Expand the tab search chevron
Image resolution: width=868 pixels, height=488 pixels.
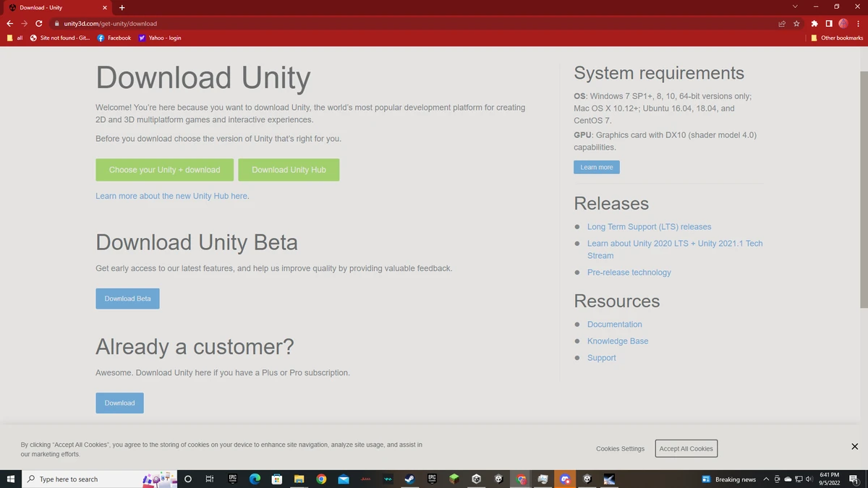795,7
